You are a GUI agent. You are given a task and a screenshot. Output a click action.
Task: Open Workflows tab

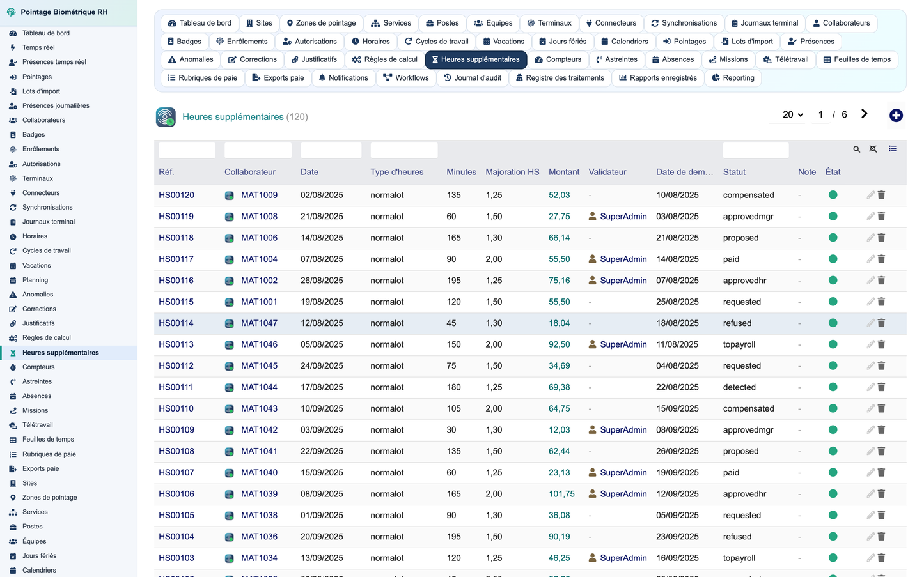[406, 78]
